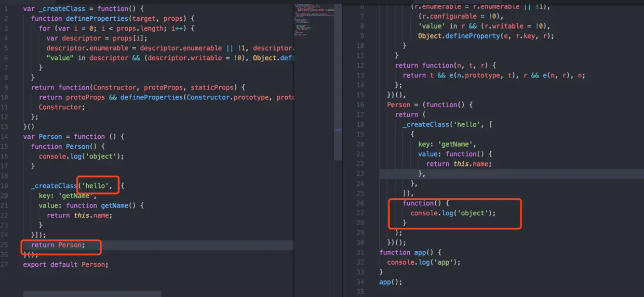644x297 pixels.
Task: Click console.log('object') in the left editor
Action: click(x=82, y=157)
